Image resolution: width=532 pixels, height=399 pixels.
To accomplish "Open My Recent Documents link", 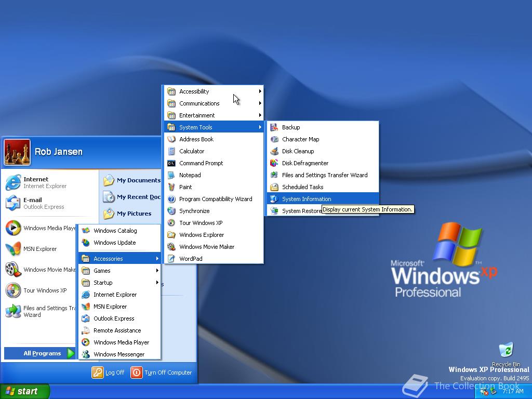I will tap(132, 197).
